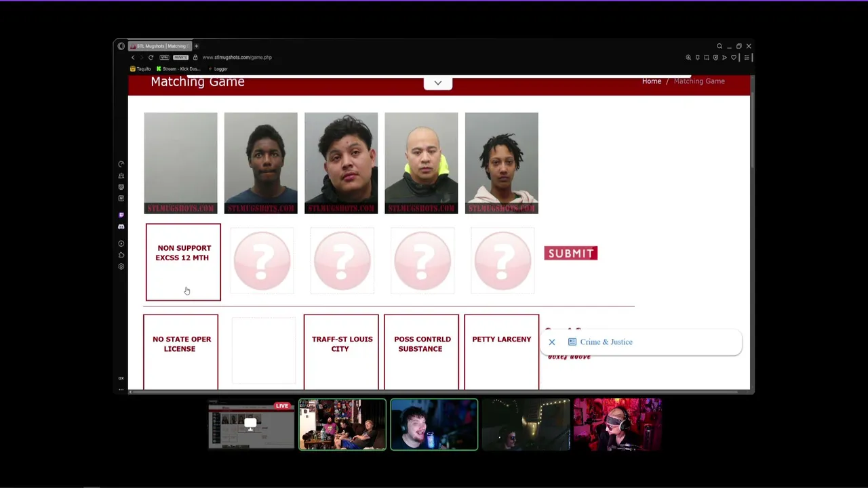The image size is (868, 488).
Task: Reload the current page
Action: click(x=151, y=58)
